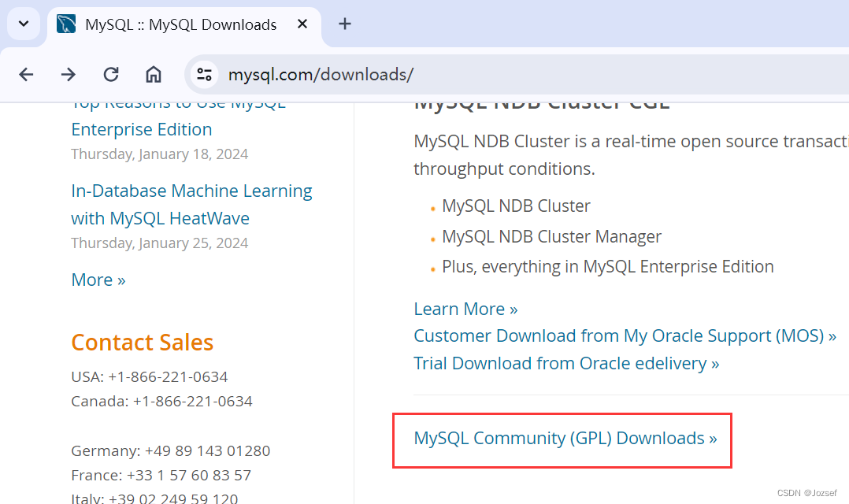849x504 pixels.
Task: Open MySQL Community (GPL) Downloads link
Action: point(565,438)
